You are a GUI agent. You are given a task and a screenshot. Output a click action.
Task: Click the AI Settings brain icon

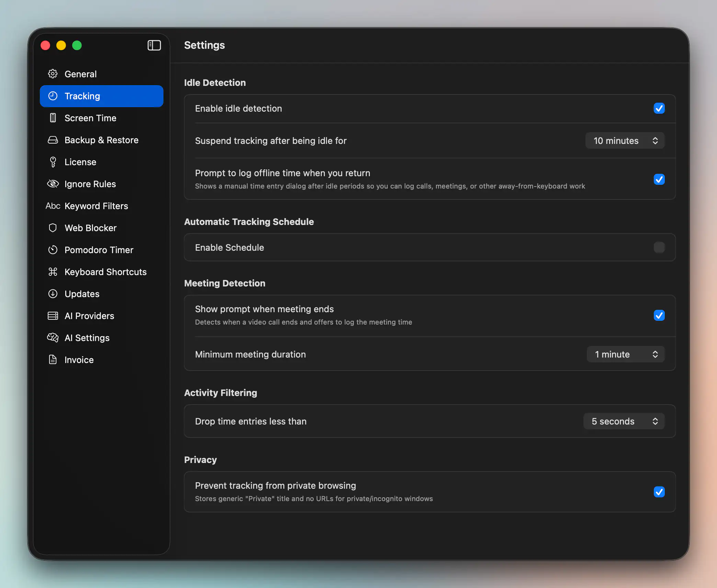coord(53,338)
